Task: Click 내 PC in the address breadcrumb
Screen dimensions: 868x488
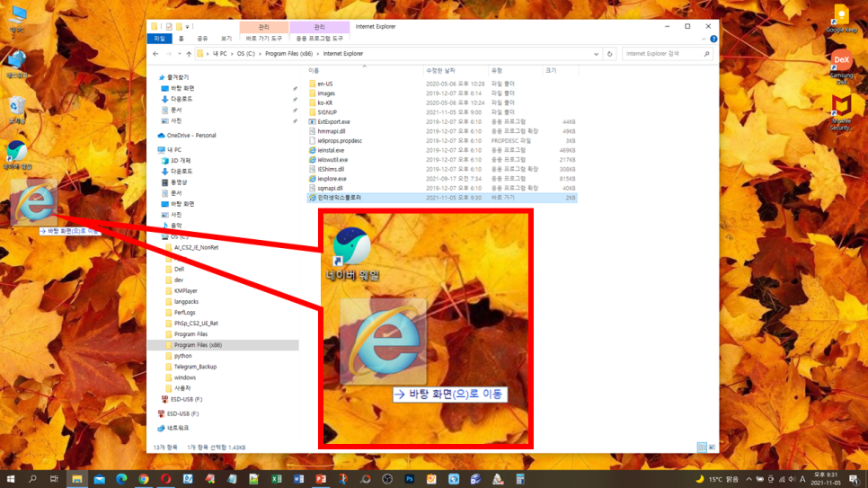Action: 220,54
